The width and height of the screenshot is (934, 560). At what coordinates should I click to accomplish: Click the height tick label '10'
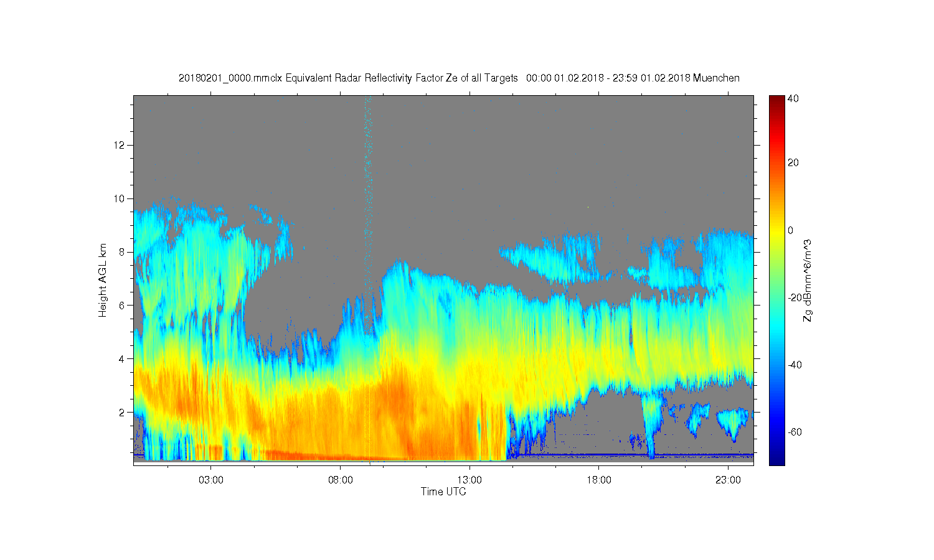(x=120, y=198)
